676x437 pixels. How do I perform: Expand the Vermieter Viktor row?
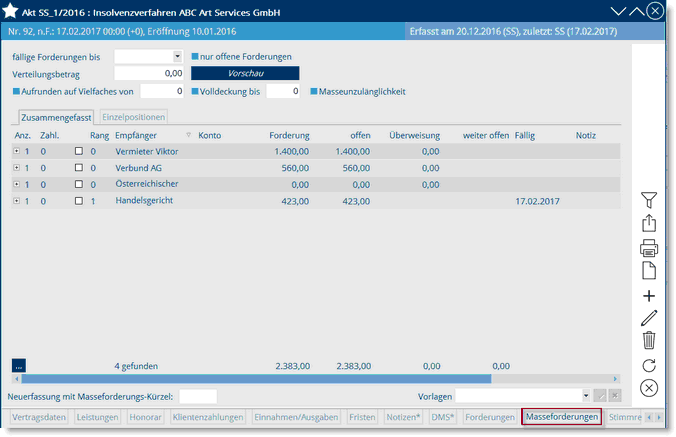point(16,151)
